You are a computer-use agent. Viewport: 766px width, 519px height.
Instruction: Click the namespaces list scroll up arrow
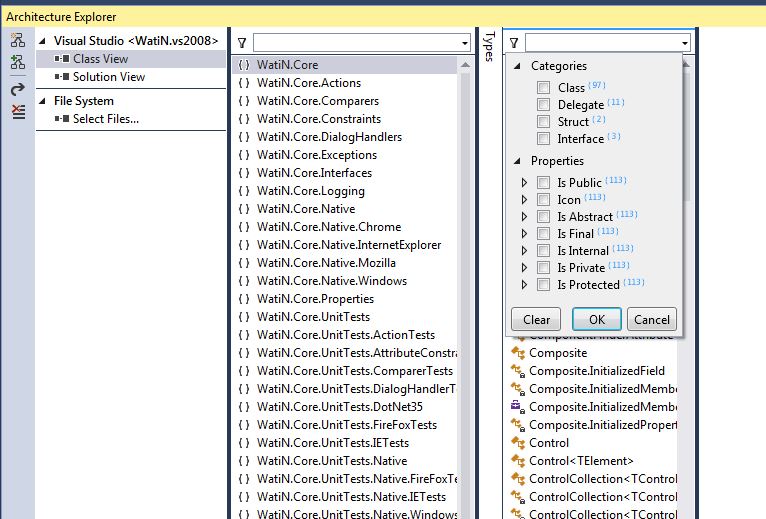coord(465,65)
